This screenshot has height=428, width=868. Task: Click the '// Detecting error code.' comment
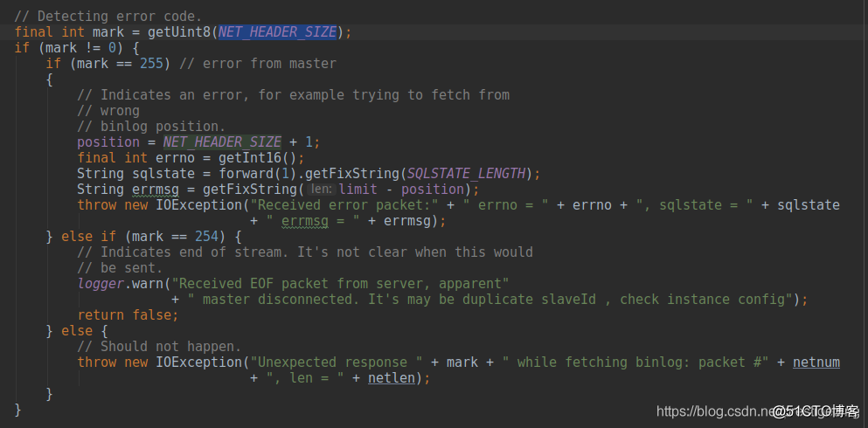pos(108,16)
